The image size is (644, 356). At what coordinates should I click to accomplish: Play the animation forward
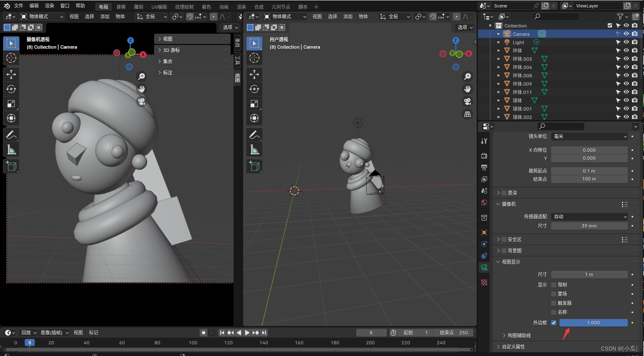pos(247,333)
